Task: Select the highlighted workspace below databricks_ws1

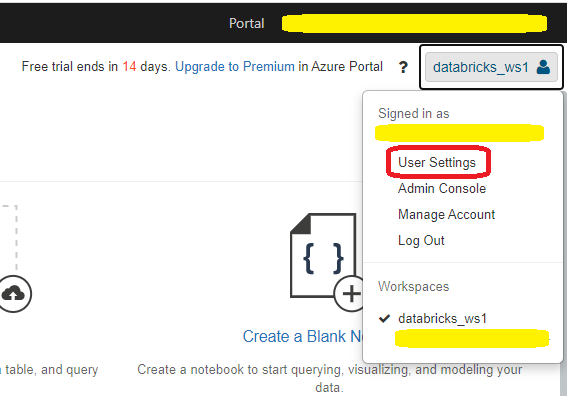Action: (472, 338)
